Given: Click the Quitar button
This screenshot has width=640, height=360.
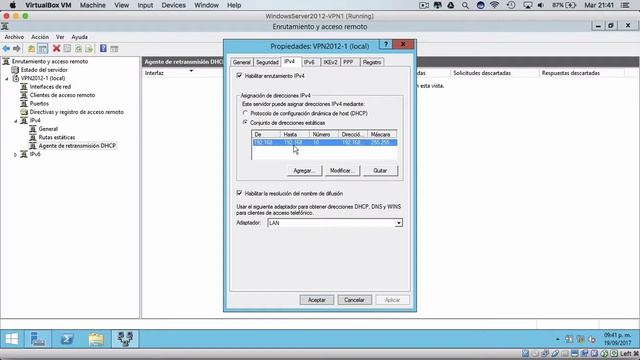Looking at the screenshot, I should click(x=380, y=171).
